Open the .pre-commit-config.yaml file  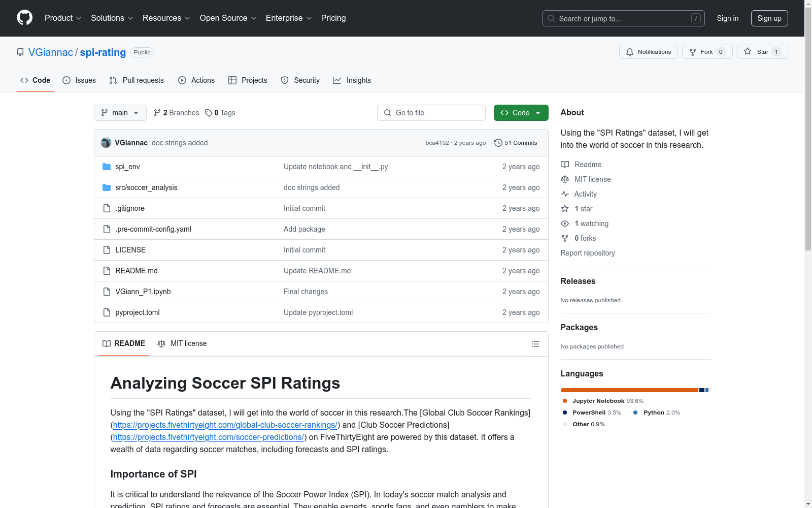(153, 229)
